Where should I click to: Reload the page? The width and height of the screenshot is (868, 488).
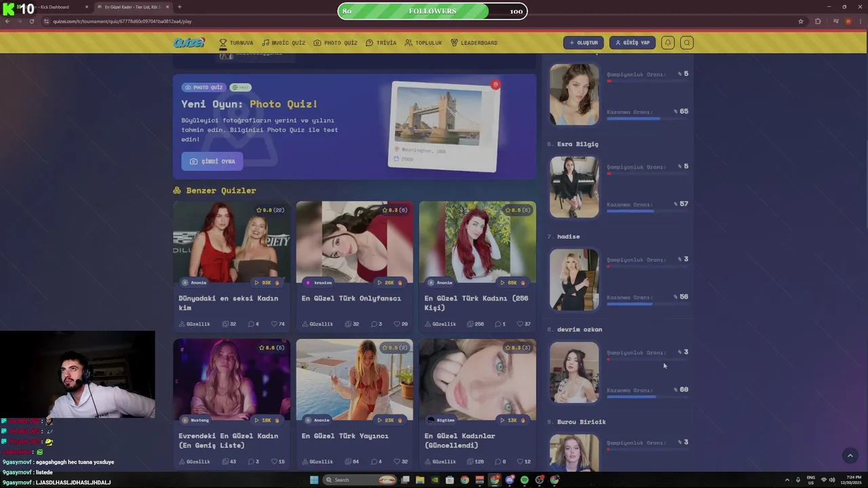31,21
